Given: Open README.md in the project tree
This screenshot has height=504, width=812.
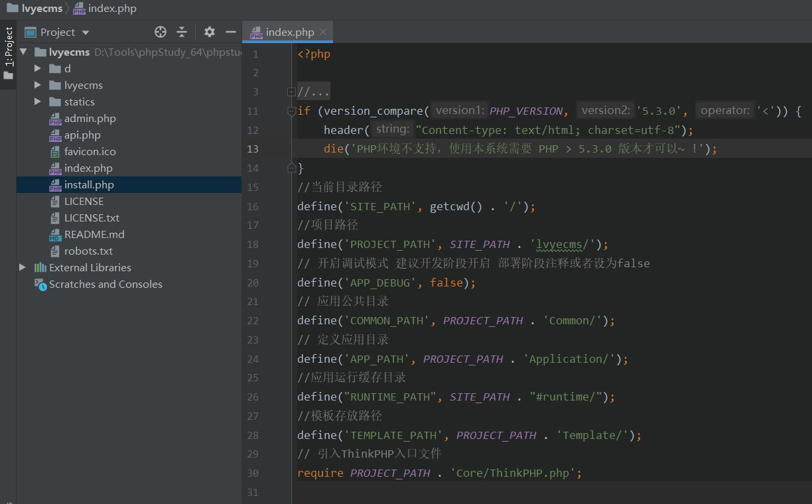Looking at the screenshot, I should pos(94,234).
